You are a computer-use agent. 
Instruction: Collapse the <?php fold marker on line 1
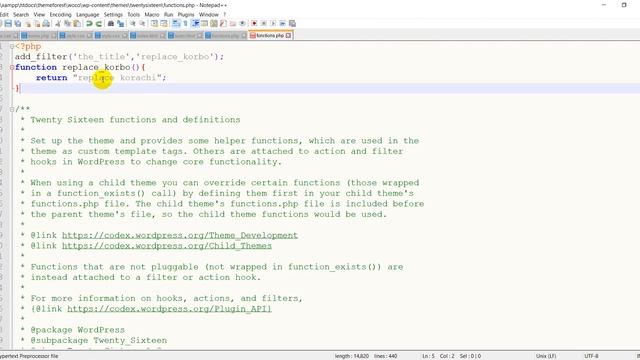(x=12, y=46)
